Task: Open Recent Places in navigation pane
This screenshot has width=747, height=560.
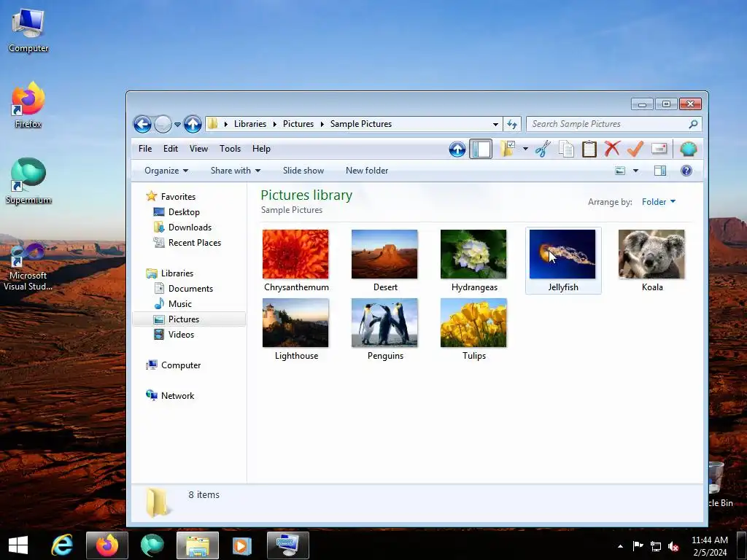Action: pos(194,242)
